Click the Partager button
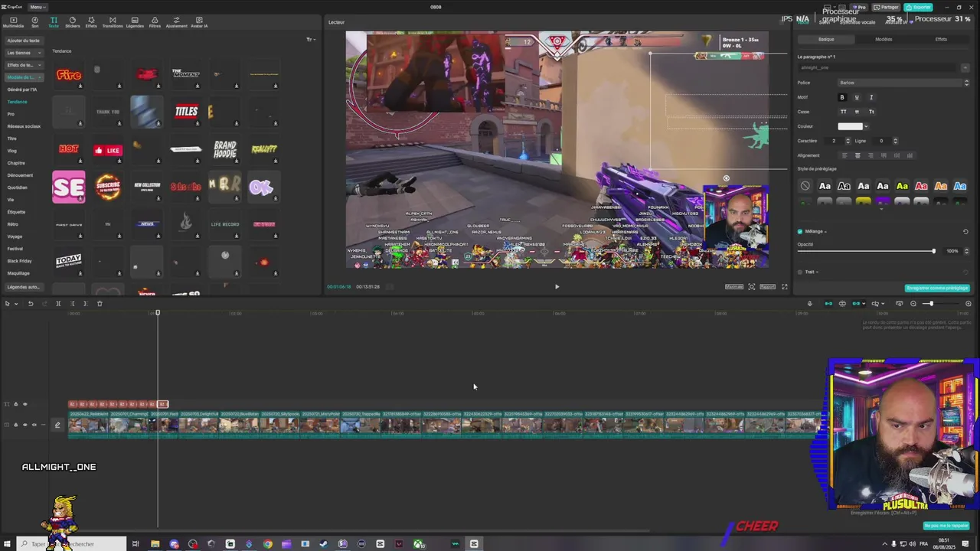Image resolution: width=980 pixels, height=551 pixels. coord(886,7)
